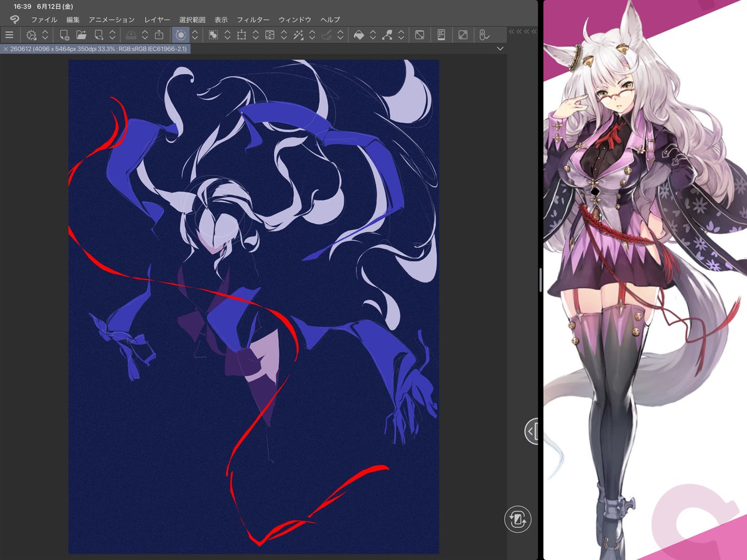Open the 表示 menu
Image resolution: width=747 pixels, height=560 pixels.
pyautogui.click(x=221, y=19)
